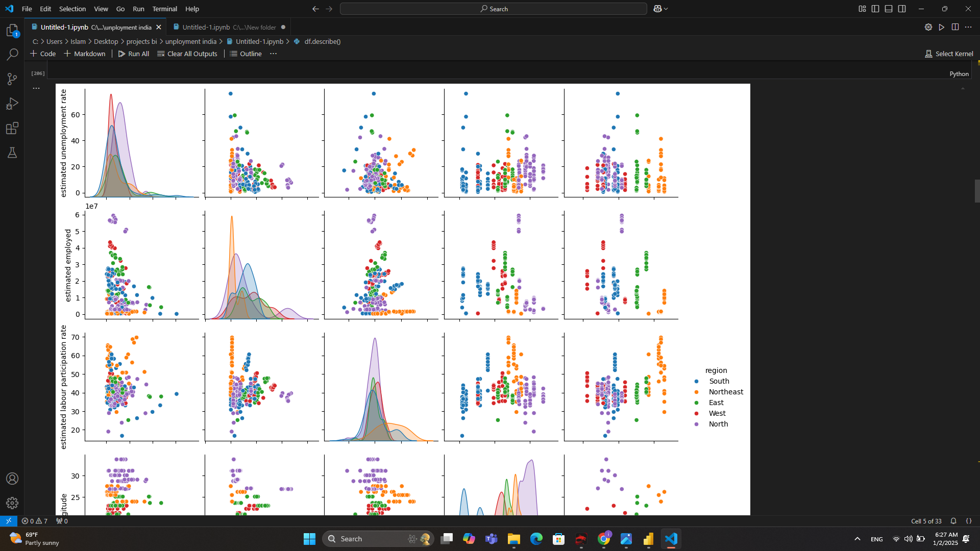Viewport: 980px width, 551px height.
Task: Open the Testing flask view
Action: coord(12,153)
